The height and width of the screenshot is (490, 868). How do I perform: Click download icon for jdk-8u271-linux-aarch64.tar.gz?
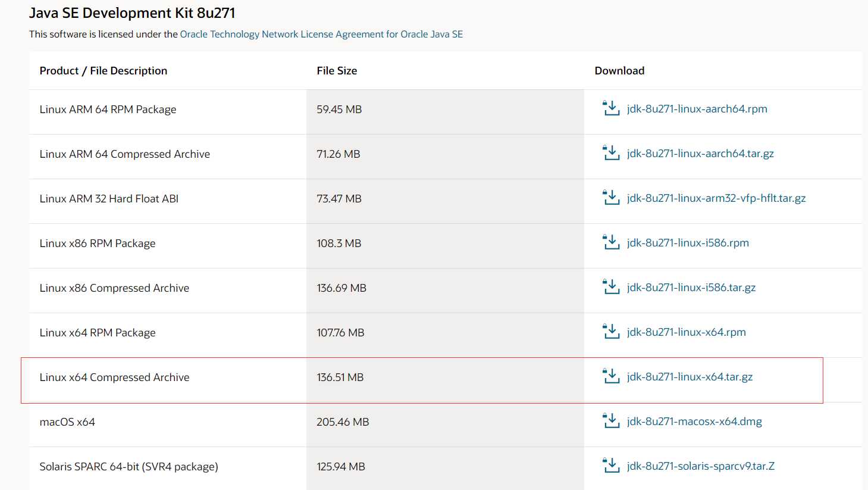click(611, 153)
